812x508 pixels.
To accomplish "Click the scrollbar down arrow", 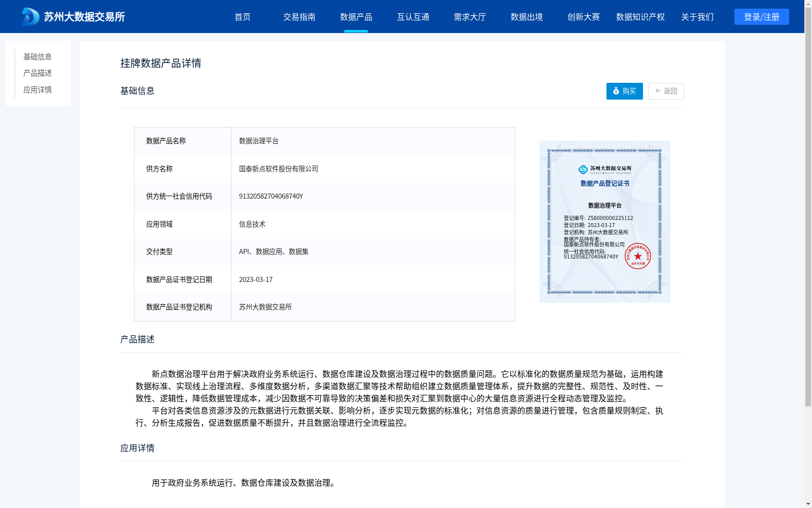I will pos(808,504).
